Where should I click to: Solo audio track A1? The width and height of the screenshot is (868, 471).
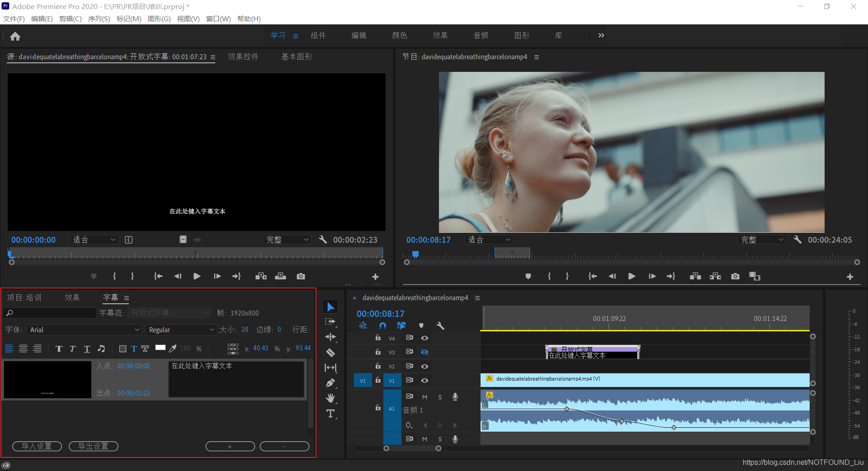click(x=440, y=397)
